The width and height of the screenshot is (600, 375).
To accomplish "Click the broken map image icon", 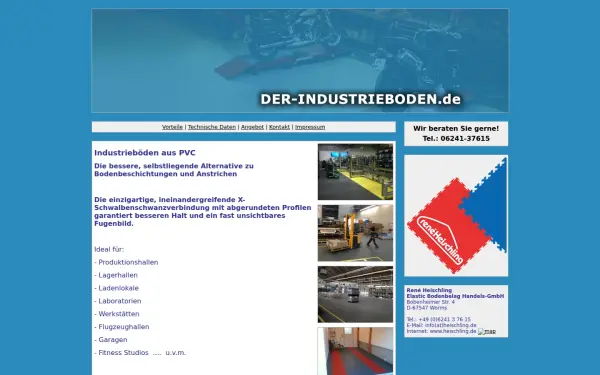I will tap(487, 331).
